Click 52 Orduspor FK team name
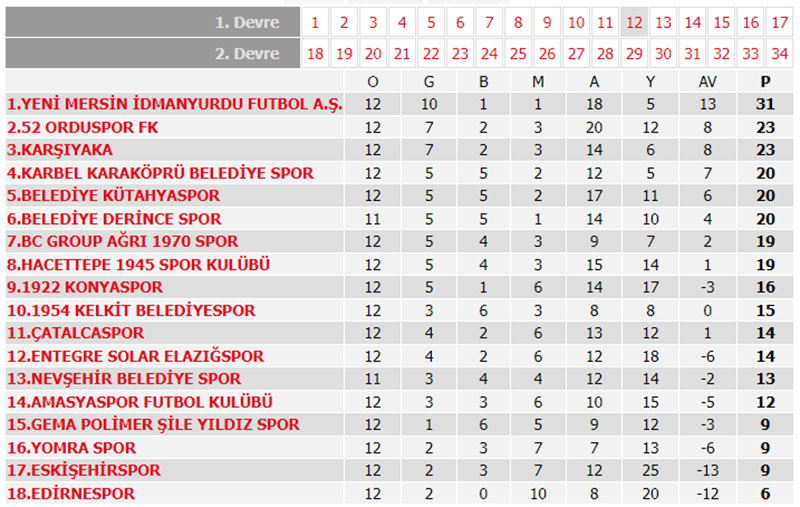 click(83, 127)
